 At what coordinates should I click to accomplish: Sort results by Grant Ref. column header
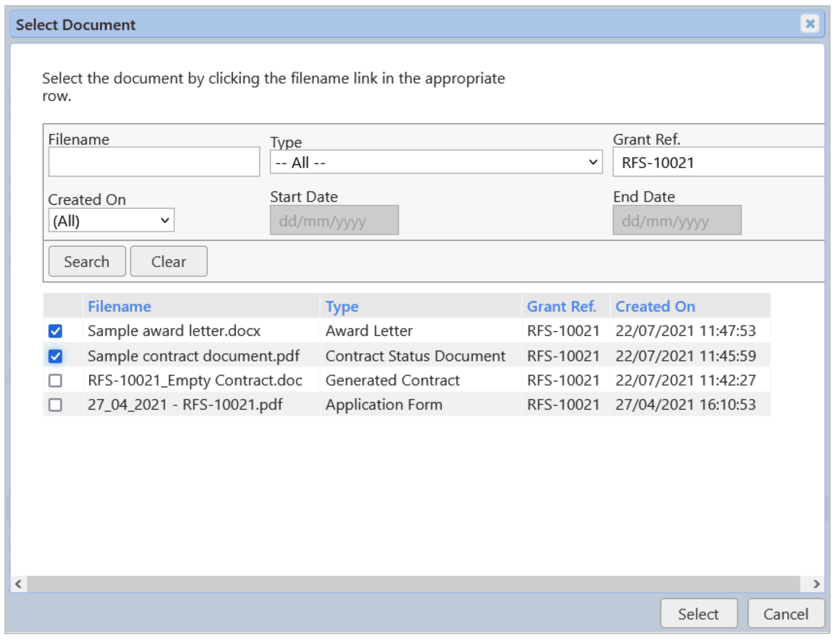561,307
